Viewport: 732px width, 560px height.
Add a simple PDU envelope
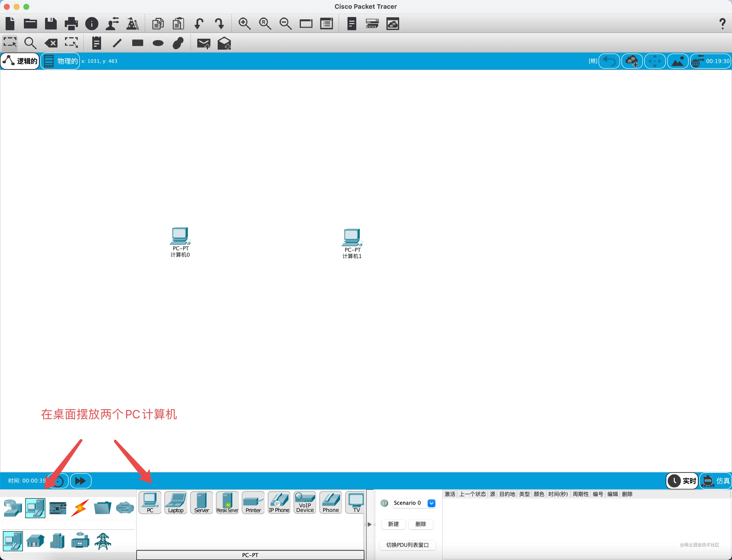(203, 43)
